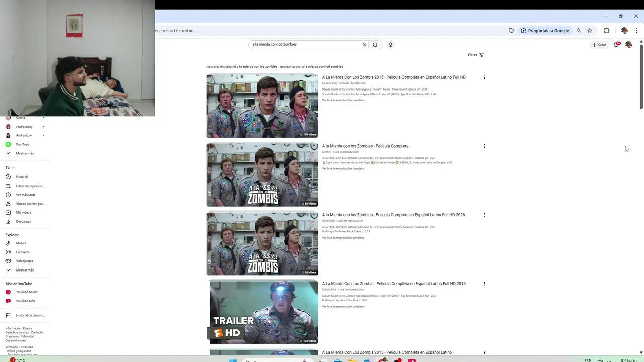
Task: Open the 17°C weather widget on the taskbar
Action: point(18,360)
